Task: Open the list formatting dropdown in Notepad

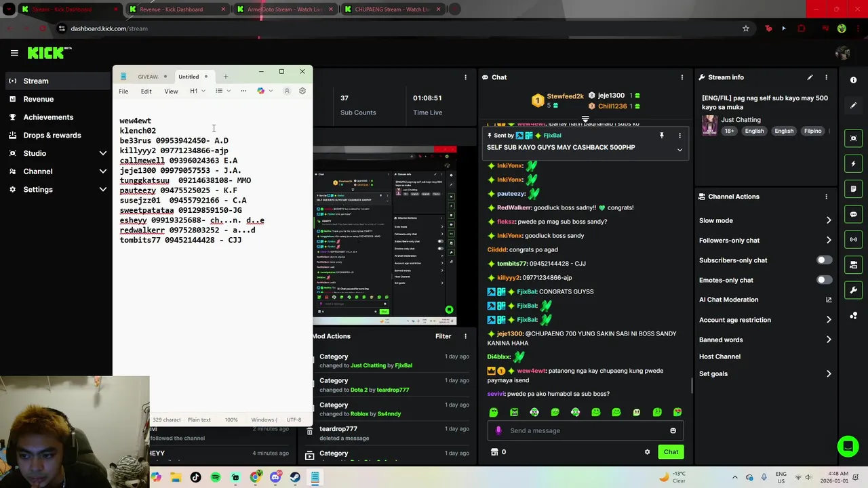Action: tap(222, 91)
